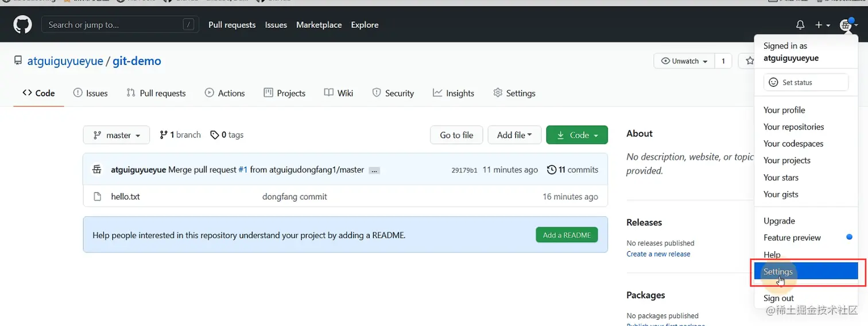Viewport: 868px width, 326px height.
Task: Choose Sign out
Action: pyautogui.click(x=806, y=298)
